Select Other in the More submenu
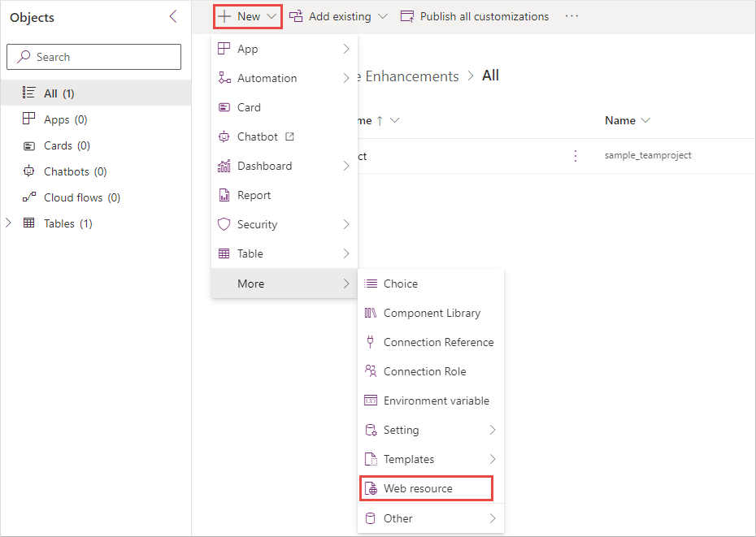The height and width of the screenshot is (537, 756). click(431, 518)
